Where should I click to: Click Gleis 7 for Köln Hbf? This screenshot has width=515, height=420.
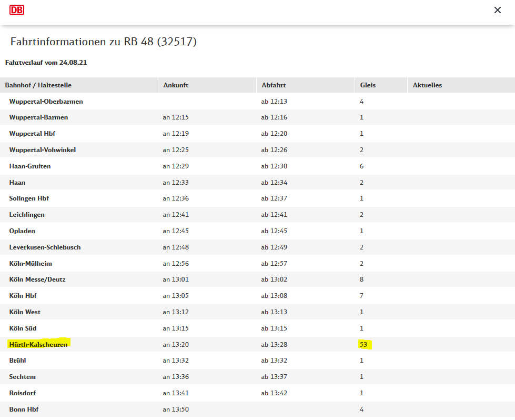click(361, 296)
